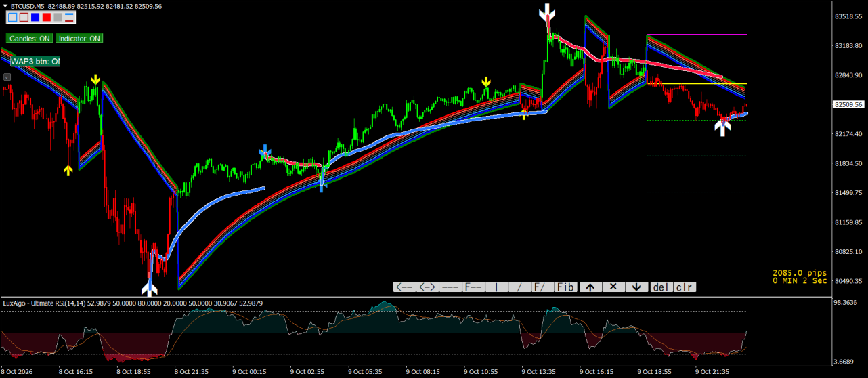Choose the vertical line '|' drawing tool
The height and width of the screenshot is (378, 868).
pos(496,287)
